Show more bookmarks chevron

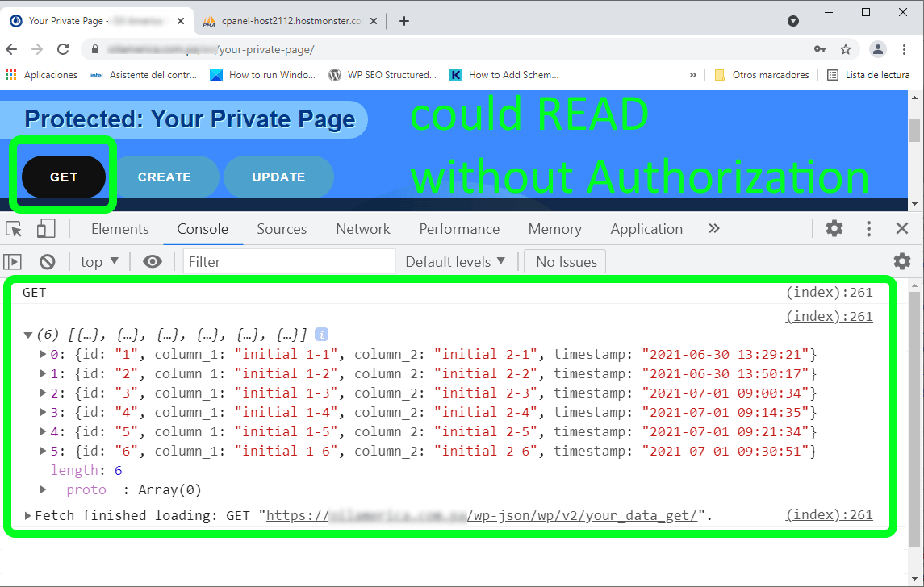pyautogui.click(x=693, y=75)
